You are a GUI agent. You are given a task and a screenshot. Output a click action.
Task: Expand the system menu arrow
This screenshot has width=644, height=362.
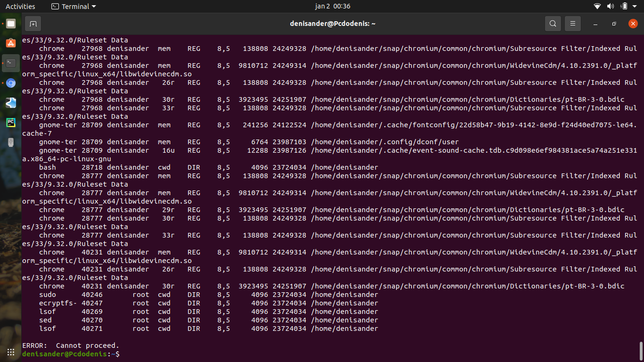click(x=635, y=7)
